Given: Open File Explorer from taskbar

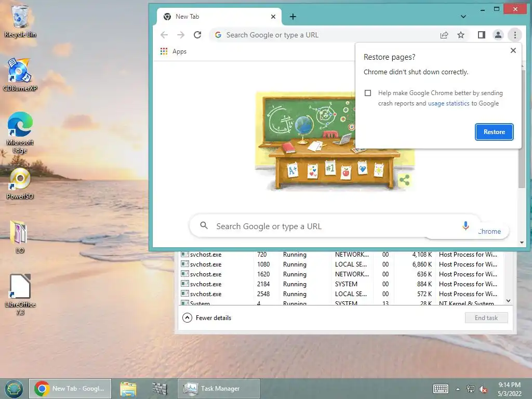Looking at the screenshot, I should [128, 389].
